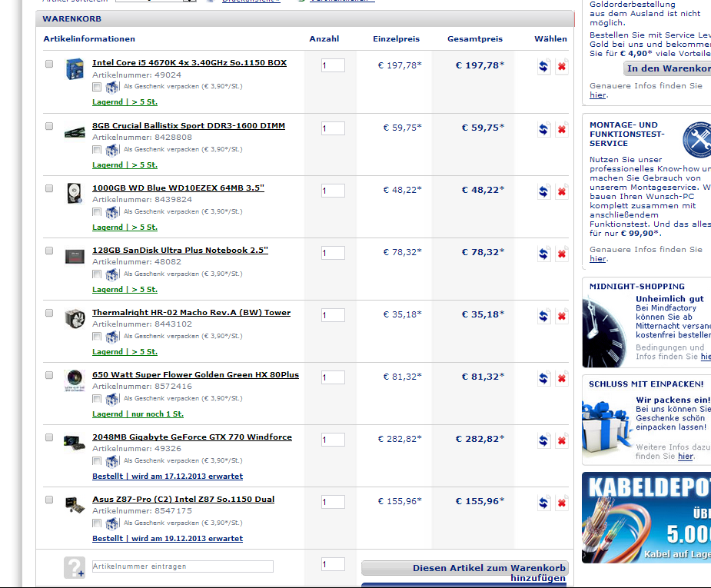Screen dimensions: 711x588
Task: Click the question mark add-article icon
Action: tap(75, 567)
